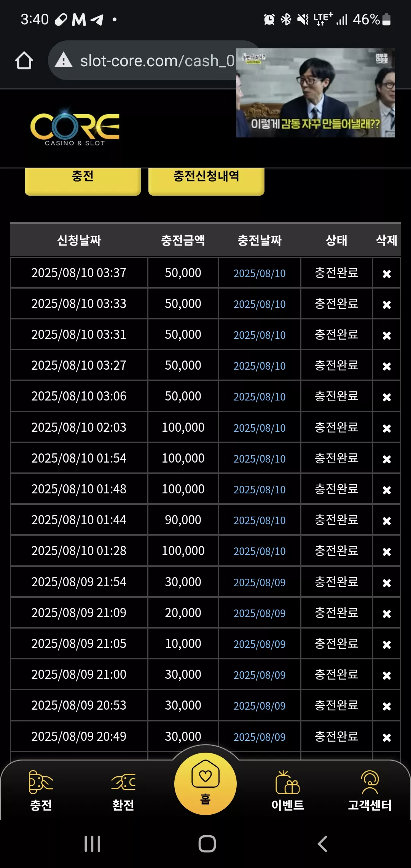Tap Android recent apps button
Screen dimensions: 411x868
point(92,844)
